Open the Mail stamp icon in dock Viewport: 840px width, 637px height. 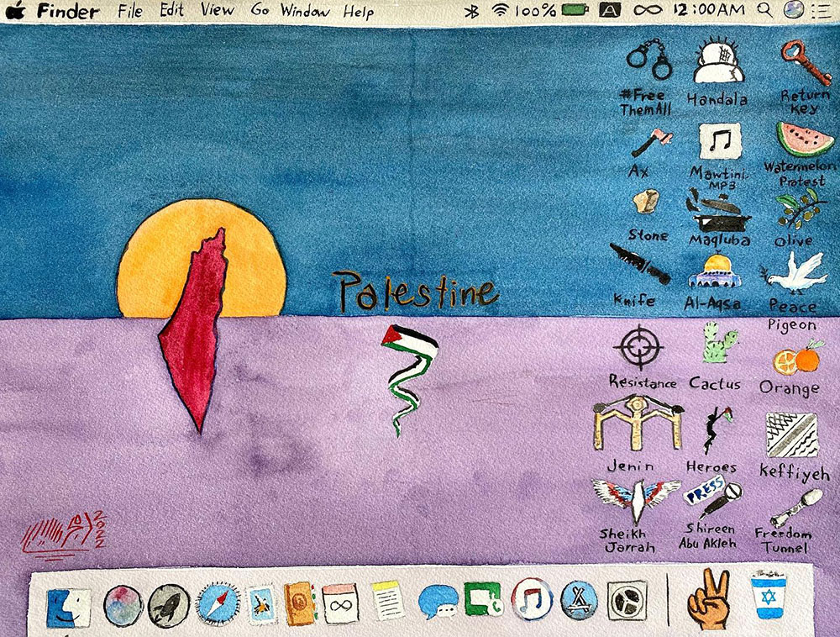tap(262, 605)
